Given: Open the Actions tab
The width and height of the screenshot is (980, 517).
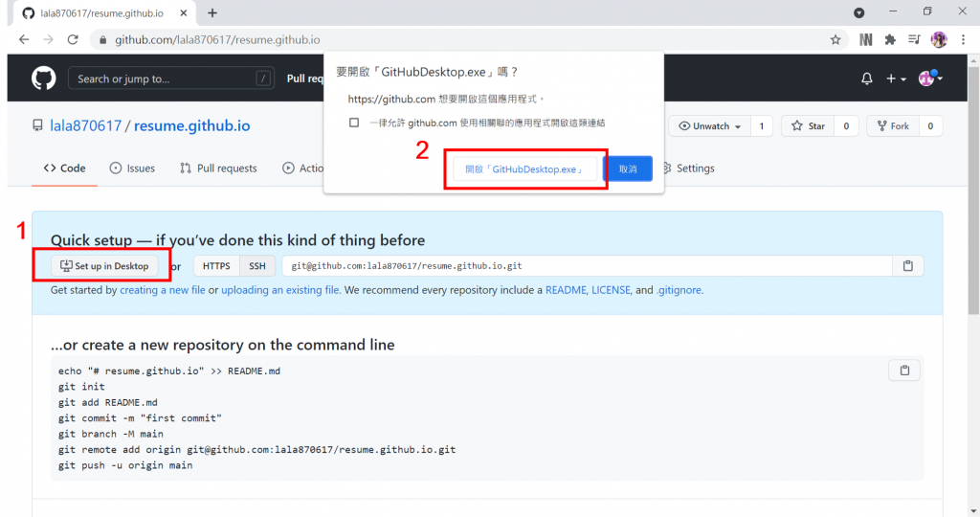Looking at the screenshot, I should point(302,169).
